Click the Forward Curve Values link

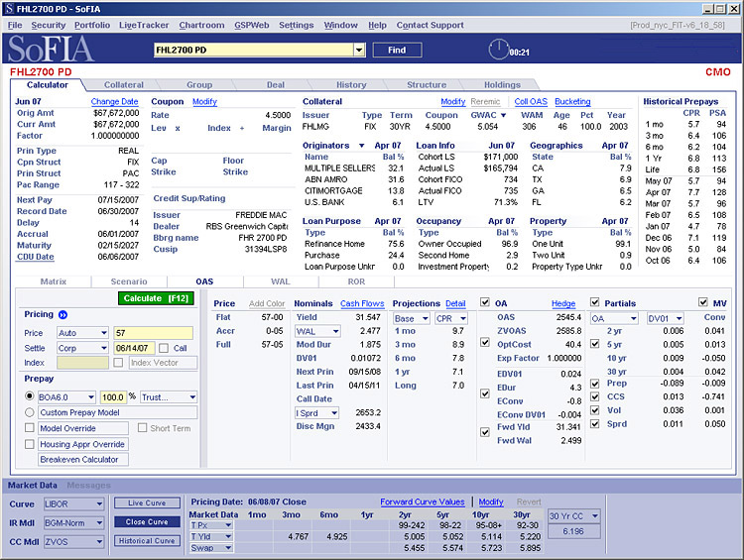click(x=423, y=503)
